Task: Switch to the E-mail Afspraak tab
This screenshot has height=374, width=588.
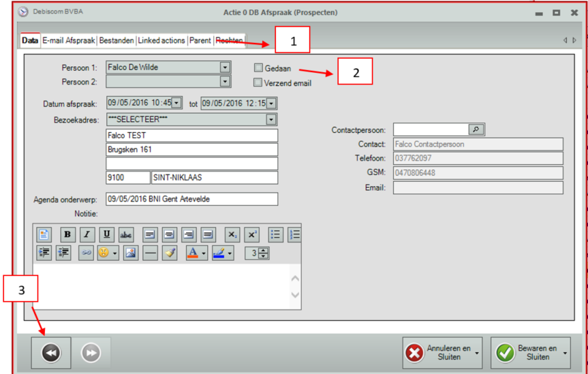Action: tap(69, 41)
